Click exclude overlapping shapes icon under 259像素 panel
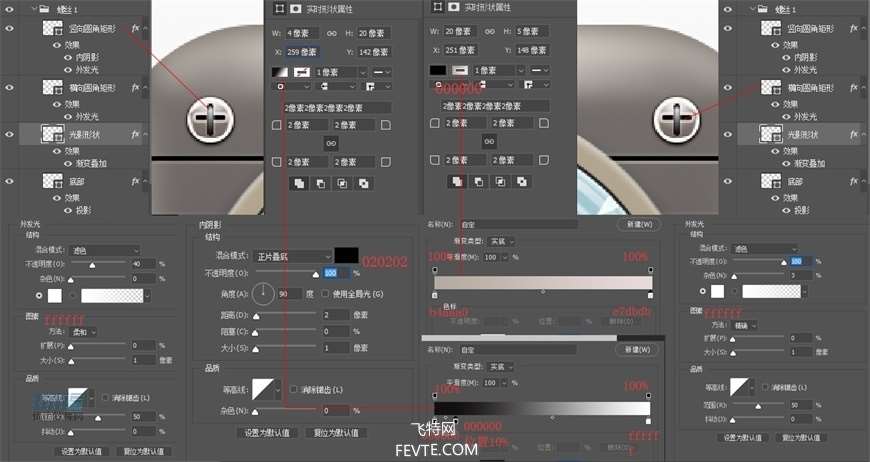This screenshot has height=462, width=870. (364, 184)
